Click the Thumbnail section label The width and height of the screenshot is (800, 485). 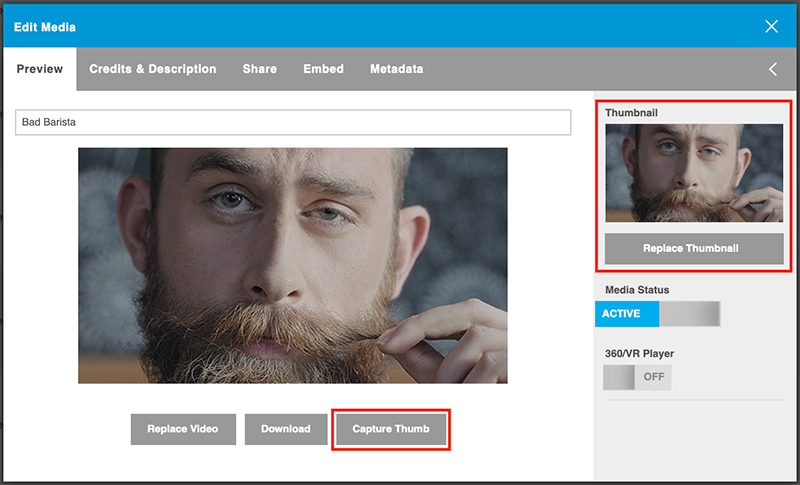point(631,113)
